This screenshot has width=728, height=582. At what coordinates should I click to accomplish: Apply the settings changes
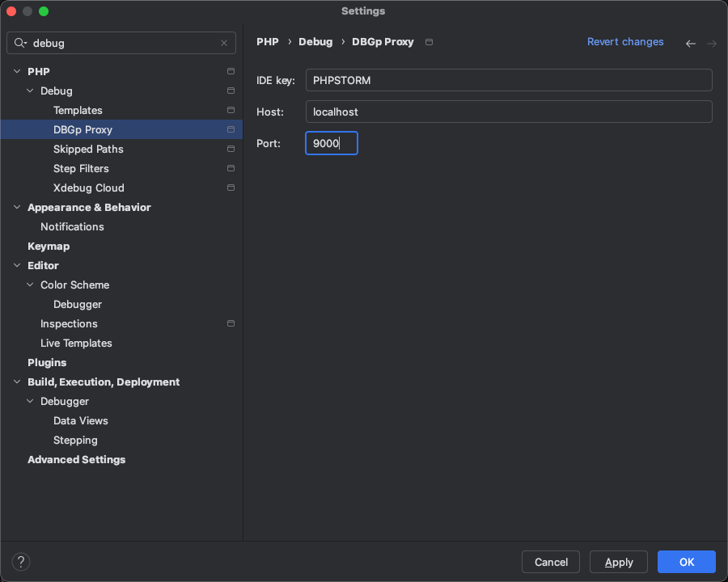(619, 562)
